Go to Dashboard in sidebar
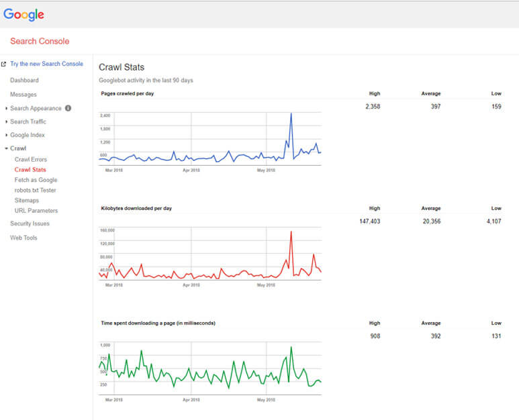 [x=24, y=81]
